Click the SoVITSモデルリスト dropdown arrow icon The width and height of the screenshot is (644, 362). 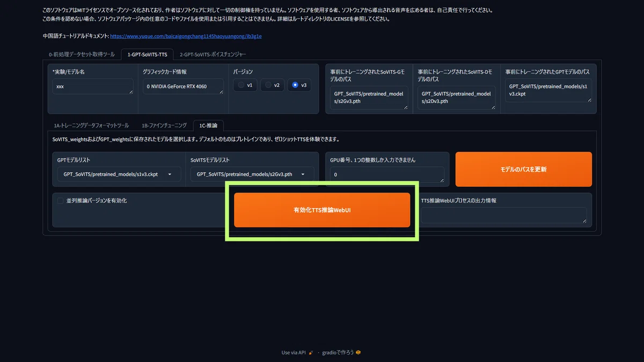click(303, 174)
